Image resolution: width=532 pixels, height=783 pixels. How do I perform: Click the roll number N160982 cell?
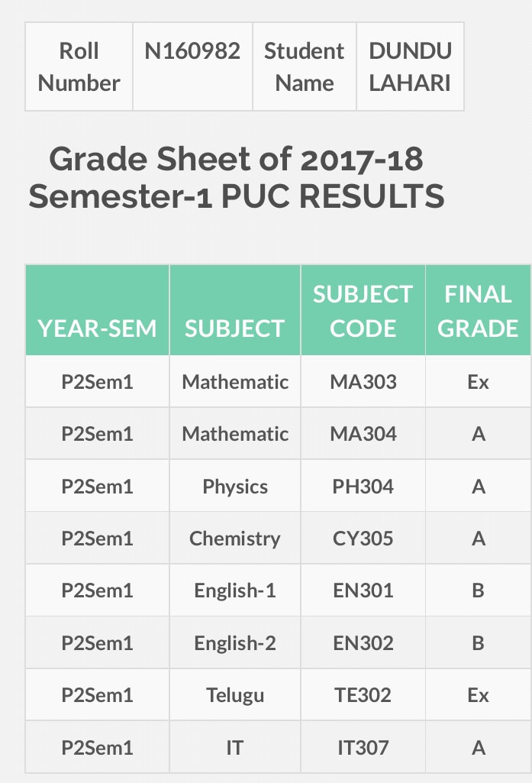192,66
